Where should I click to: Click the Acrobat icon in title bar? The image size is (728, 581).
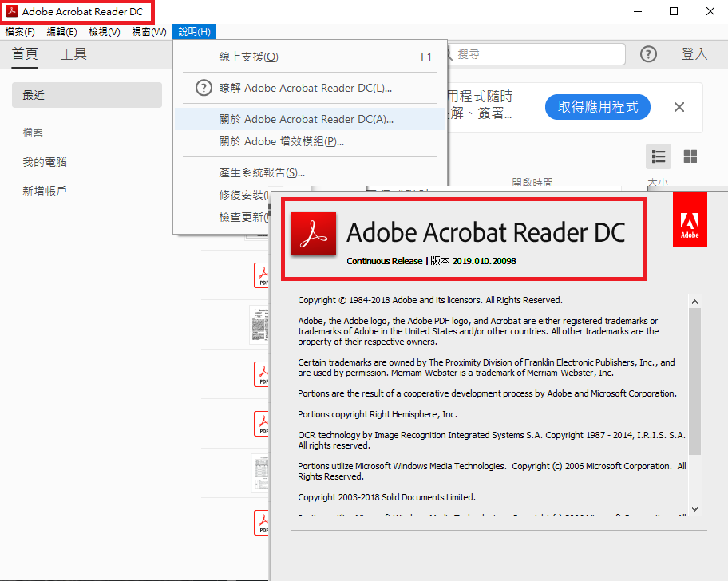tap(12, 12)
